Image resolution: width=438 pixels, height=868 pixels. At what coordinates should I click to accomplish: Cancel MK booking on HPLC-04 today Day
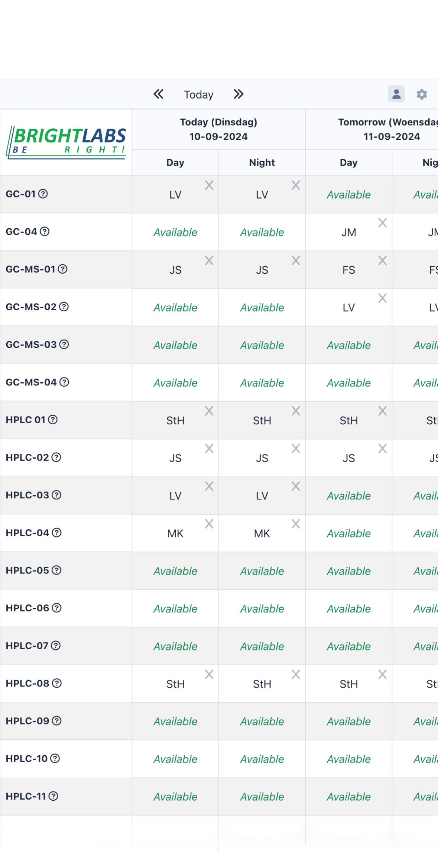209,524
